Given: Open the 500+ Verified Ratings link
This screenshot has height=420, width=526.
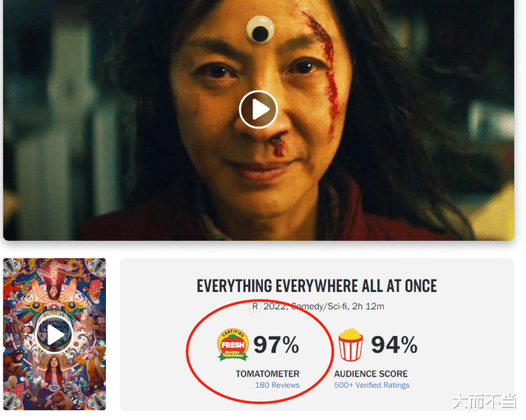Looking at the screenshot, I should (x=371, y=385).
